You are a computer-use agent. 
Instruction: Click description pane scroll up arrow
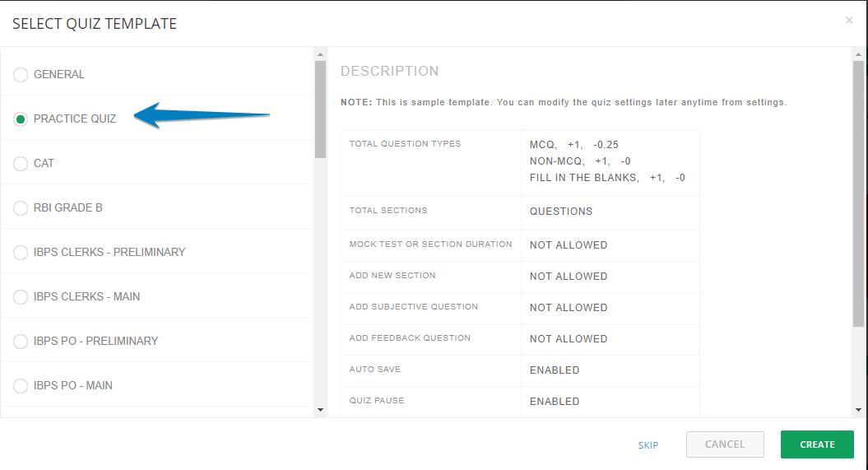point(858,54)
